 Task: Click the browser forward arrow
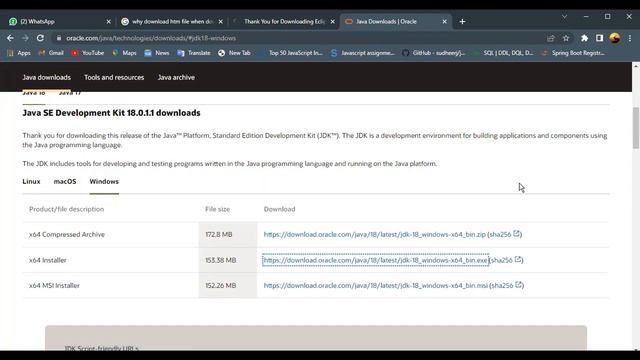25,38
